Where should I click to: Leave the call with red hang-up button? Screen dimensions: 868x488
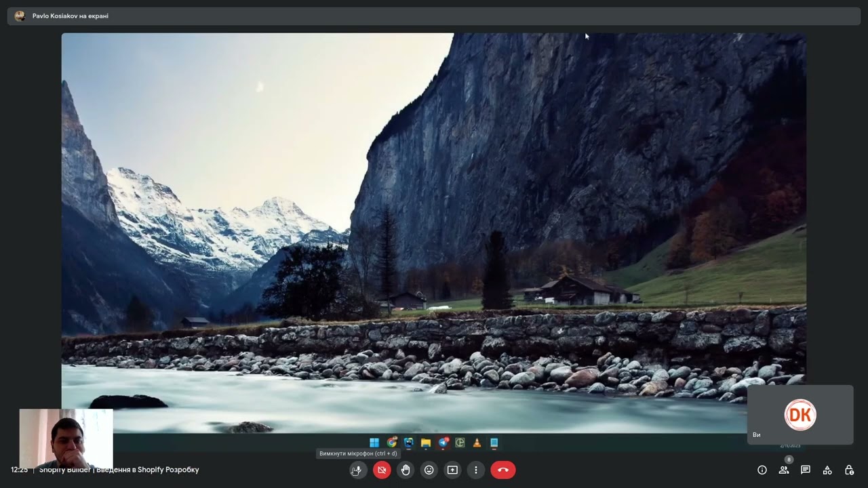tap(503, 470)
